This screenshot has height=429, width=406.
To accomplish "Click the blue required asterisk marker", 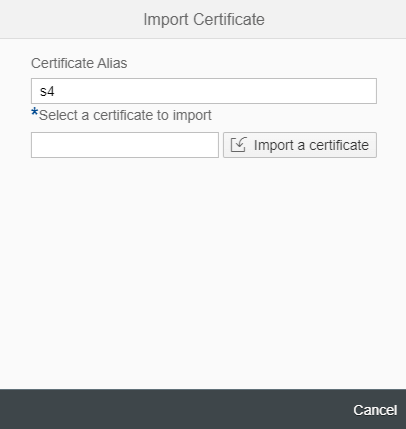I will click(x=34, y=113).
